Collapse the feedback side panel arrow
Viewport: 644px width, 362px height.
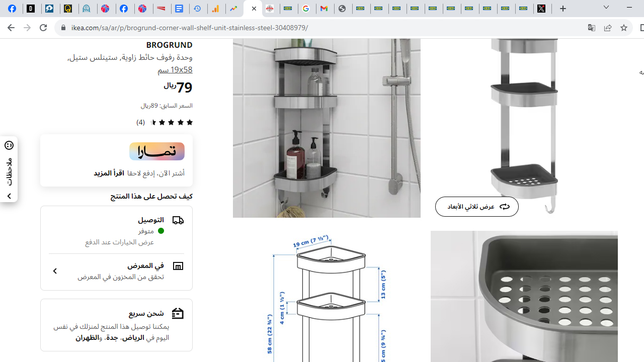9,196
